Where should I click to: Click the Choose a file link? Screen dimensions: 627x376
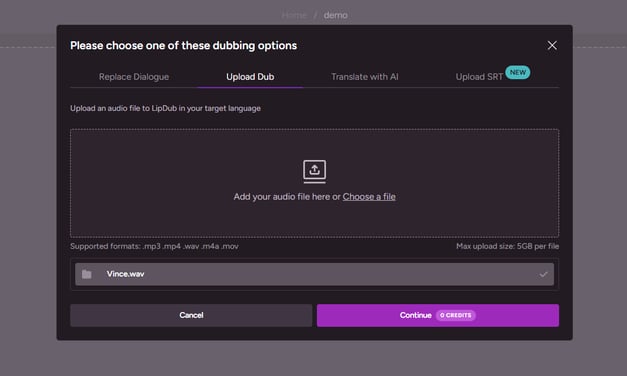click(x=369, y=196)
